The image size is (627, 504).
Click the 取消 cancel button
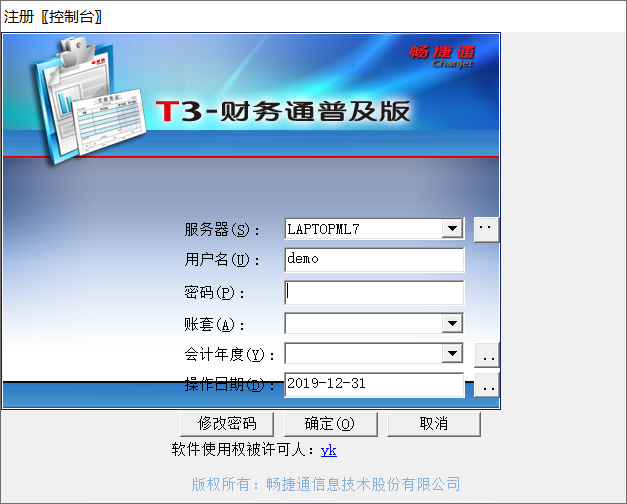tap(434, 424)
